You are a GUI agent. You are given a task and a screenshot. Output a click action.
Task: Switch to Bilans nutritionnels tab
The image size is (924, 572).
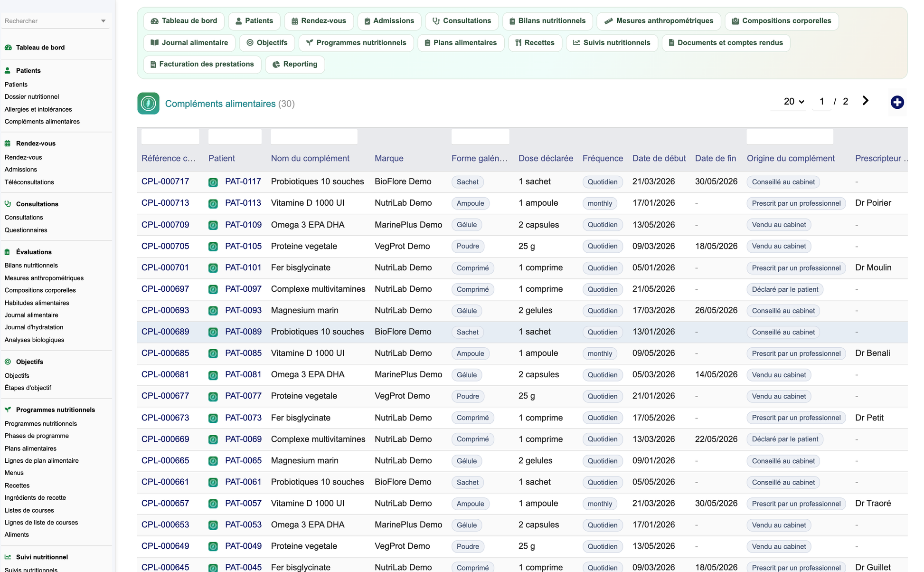point(547,21)
